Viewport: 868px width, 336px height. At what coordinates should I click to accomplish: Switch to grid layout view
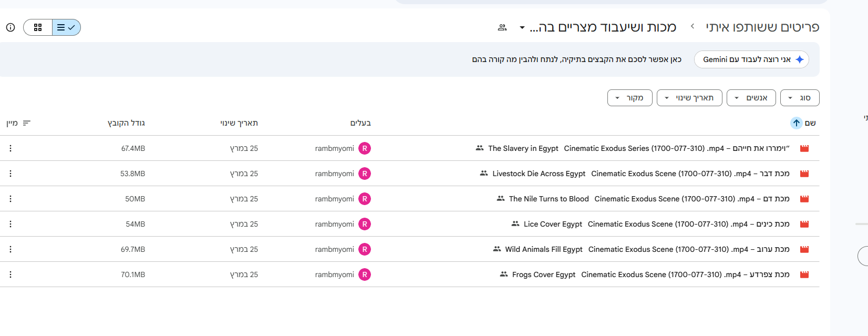[38, 27]
